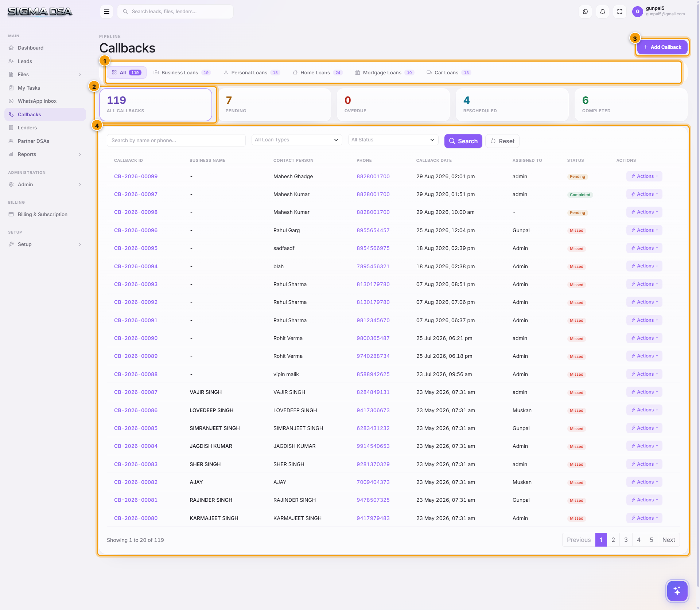Switch to Car Loans tab
Screen dimensions: 700x610
point(449,73)
